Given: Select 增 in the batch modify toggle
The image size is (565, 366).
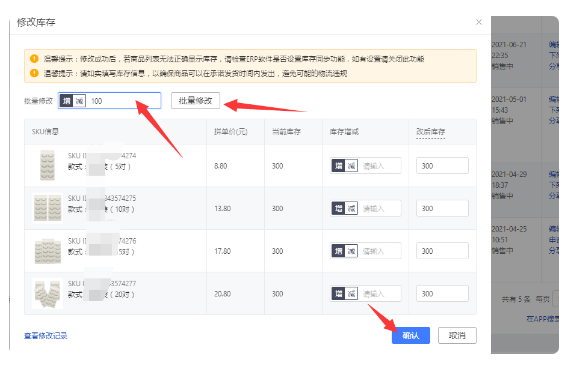Looking at the screenshot, I should pyautogui.click(x=67, y=101).
